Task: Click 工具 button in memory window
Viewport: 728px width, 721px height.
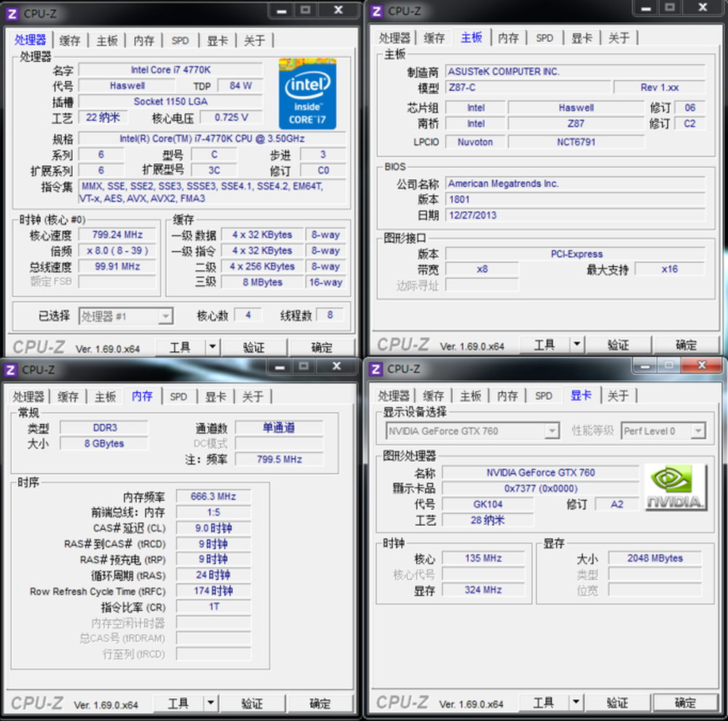Action: coord(178,703)
